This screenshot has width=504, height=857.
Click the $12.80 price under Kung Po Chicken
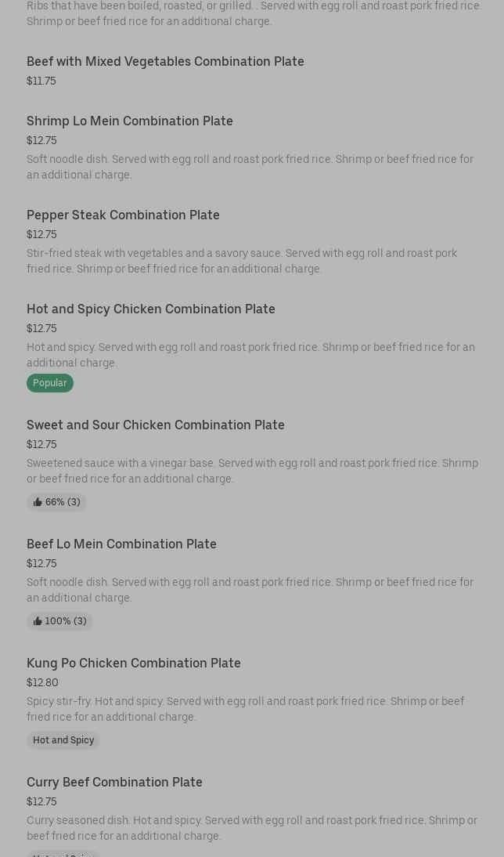tap(42, 682)
